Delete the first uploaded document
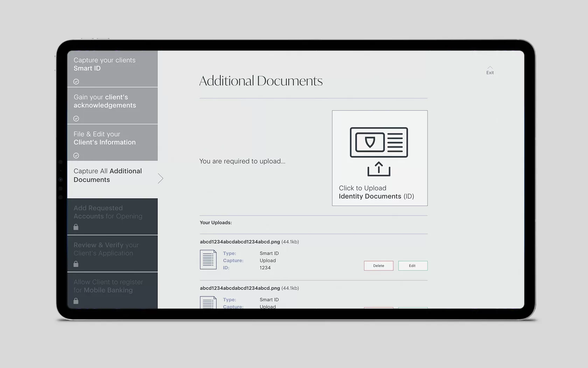 (378, 266)
